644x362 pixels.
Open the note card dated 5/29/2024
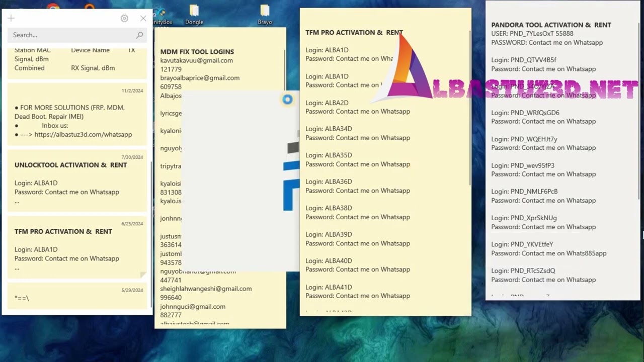tap(77, 295)
